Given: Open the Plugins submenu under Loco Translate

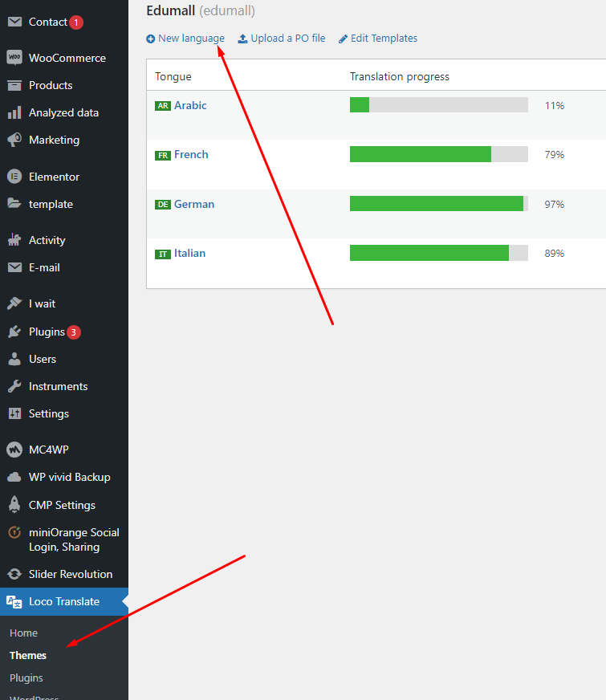Looking at the screenshot, I should [26, 678].
